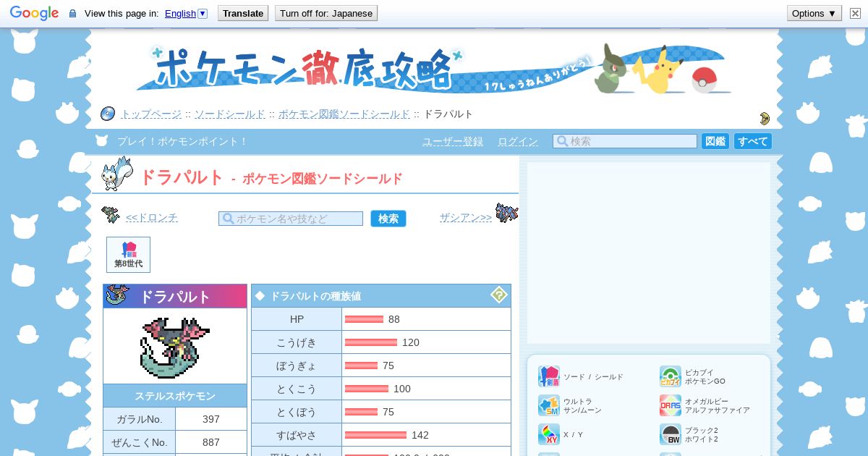Click the Poké Ball in the banner

pyautogui.click(x=703, y=80)
